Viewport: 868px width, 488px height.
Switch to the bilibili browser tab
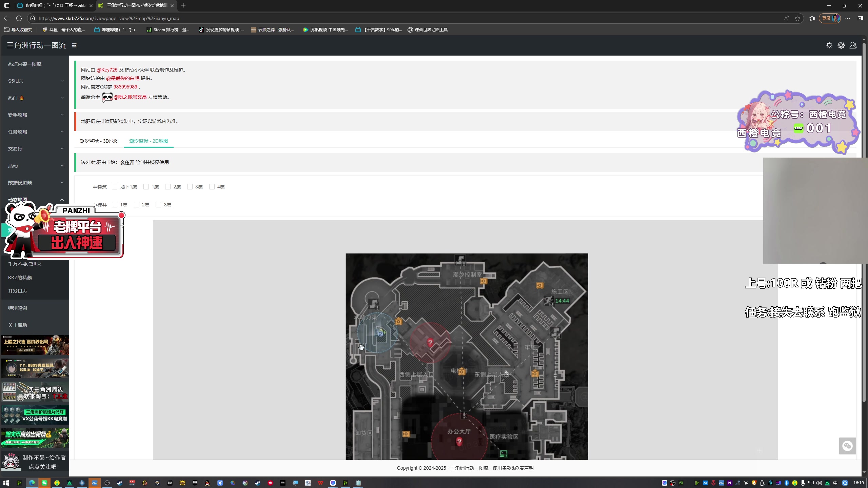(x=55, y=5)
